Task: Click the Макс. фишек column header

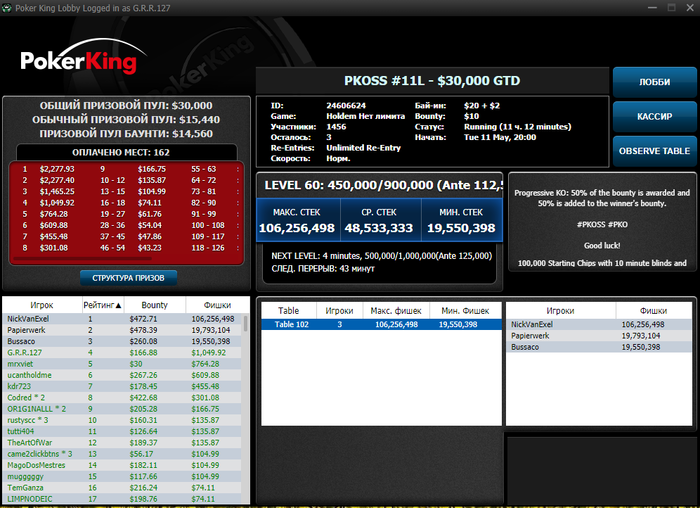Action: tap(396, 310)
